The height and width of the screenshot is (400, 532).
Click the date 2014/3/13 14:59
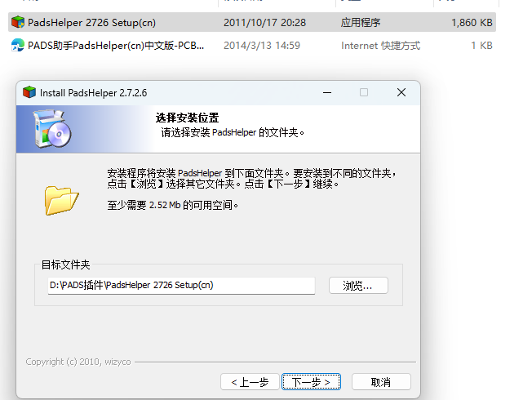(262, 46)
